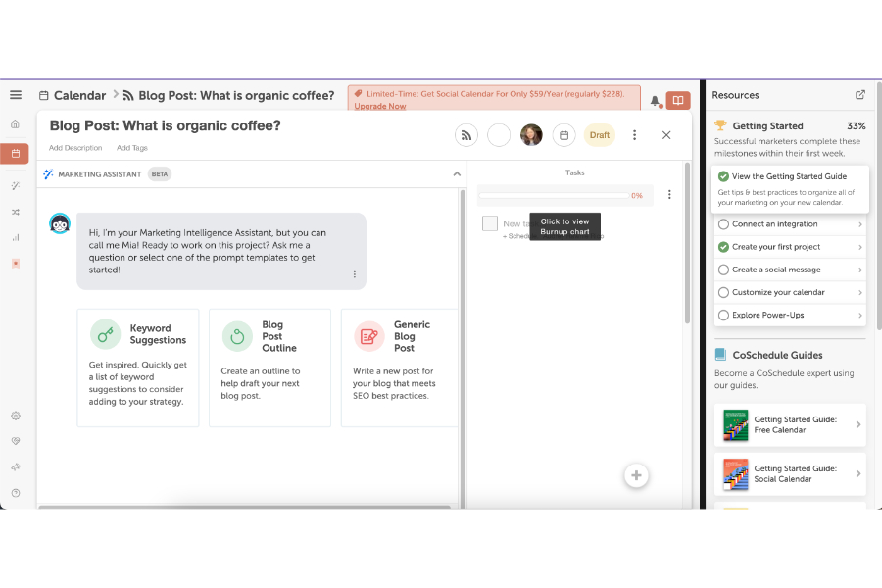Expand Customize your calendar chevron

pos(860,293)
